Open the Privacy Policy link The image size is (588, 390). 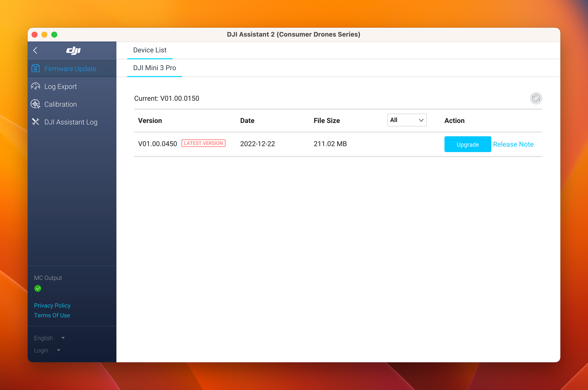pyautogui.click(x=52, y=305)
